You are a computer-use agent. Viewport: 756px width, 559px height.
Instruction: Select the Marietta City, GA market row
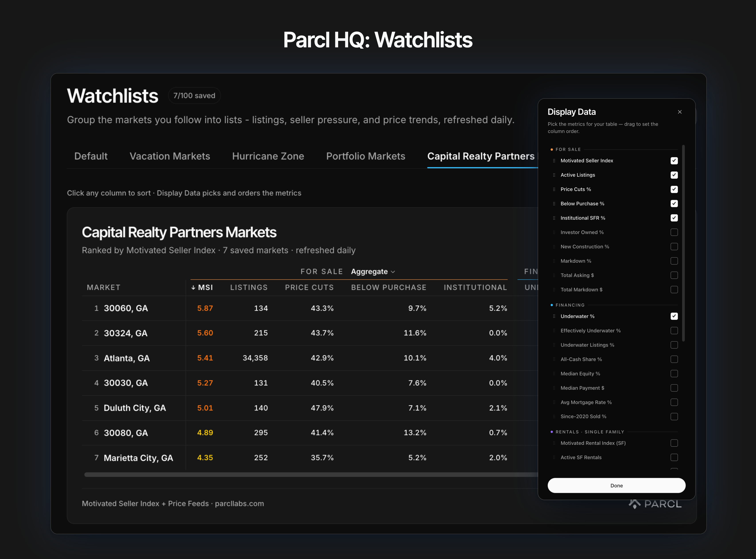click(310, 458)
